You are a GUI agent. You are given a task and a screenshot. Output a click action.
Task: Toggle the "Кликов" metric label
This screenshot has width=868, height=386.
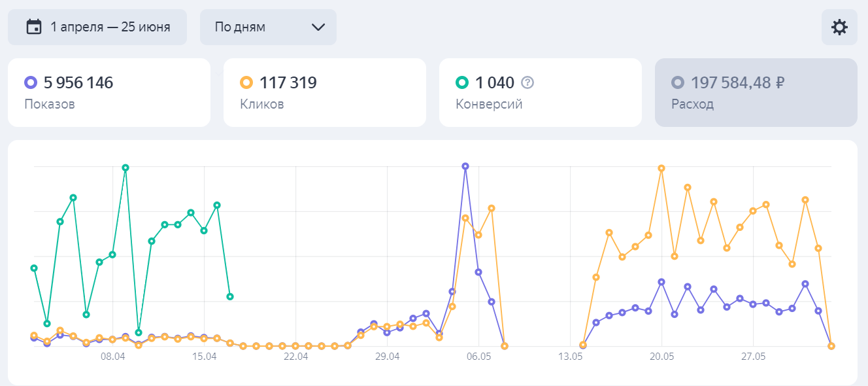click(x=262, y=104)
